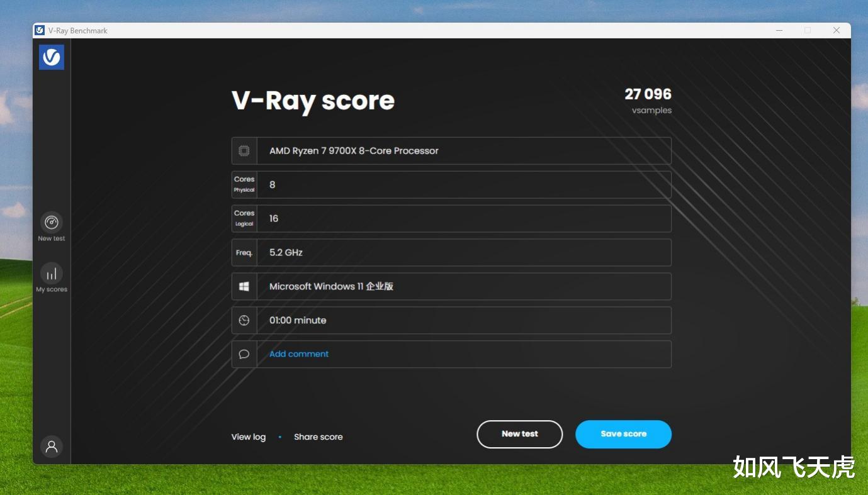Click the Microsoft Windows 11 企业版 text
This screenshot has width=868, height=495.
click(x=331, y=286)
